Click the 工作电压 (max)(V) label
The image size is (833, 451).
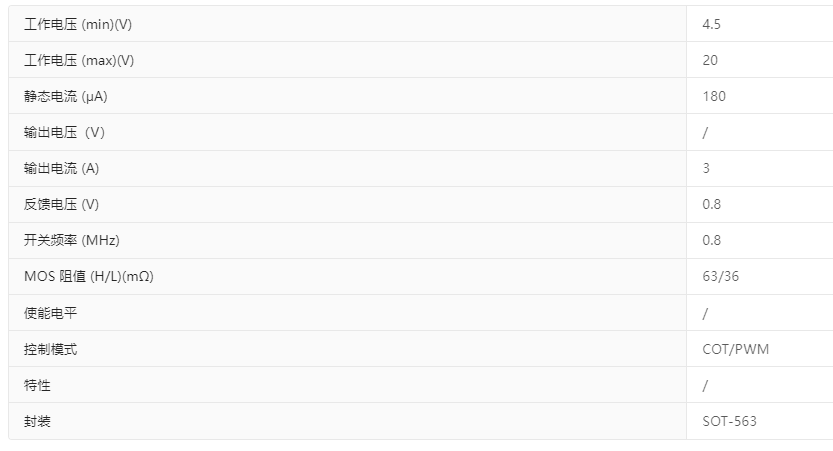click(x=79, y=60)
